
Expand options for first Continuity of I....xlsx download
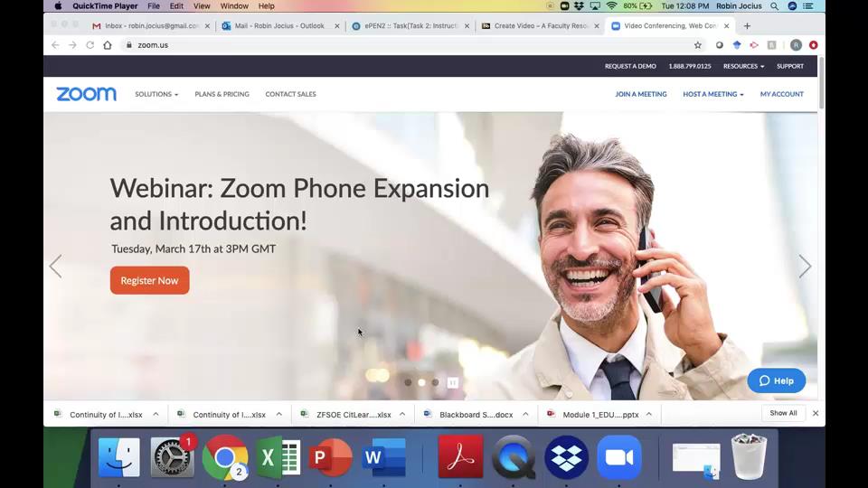pyautogui.click(x=156, y=414)
